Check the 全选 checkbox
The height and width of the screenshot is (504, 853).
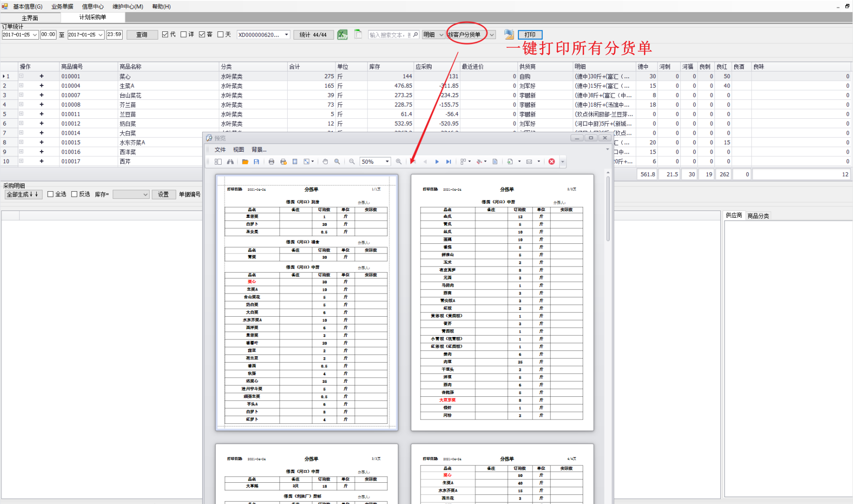tap(50, 194)
